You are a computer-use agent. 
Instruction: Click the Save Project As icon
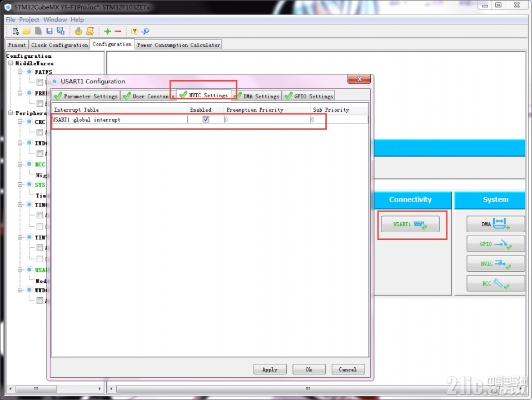61,31
